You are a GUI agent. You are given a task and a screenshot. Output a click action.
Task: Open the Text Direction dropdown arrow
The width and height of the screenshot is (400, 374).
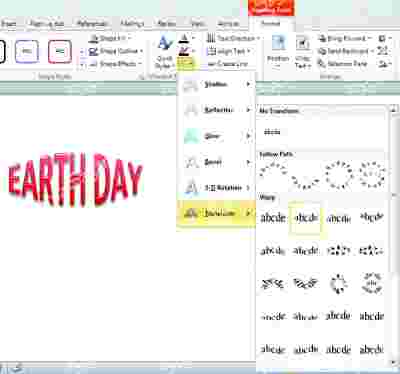[258, 38]
